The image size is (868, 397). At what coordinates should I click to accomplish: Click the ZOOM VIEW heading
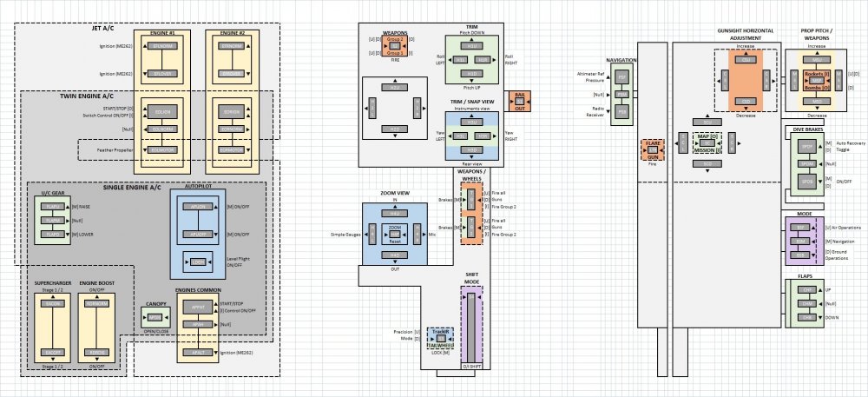pyautogui.click(x=394, y=193)
